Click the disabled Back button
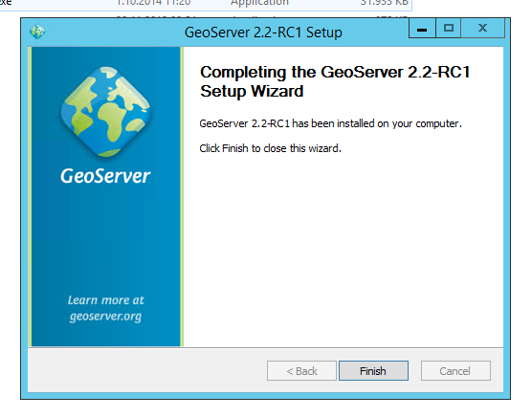Viewport: 532px width, 418px height. 301,371
